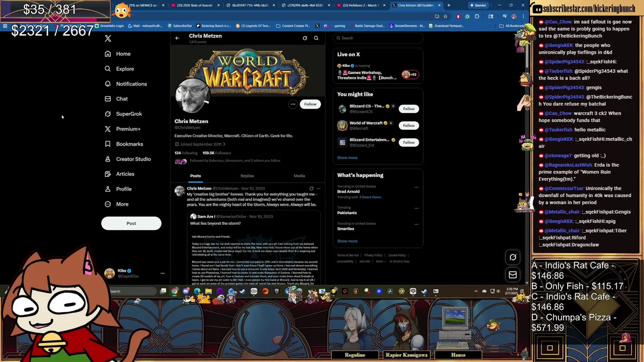This screenshot has height=362, width=644.
Task: Open Chat in X sidebar
Action: click(x=116, y=99)
